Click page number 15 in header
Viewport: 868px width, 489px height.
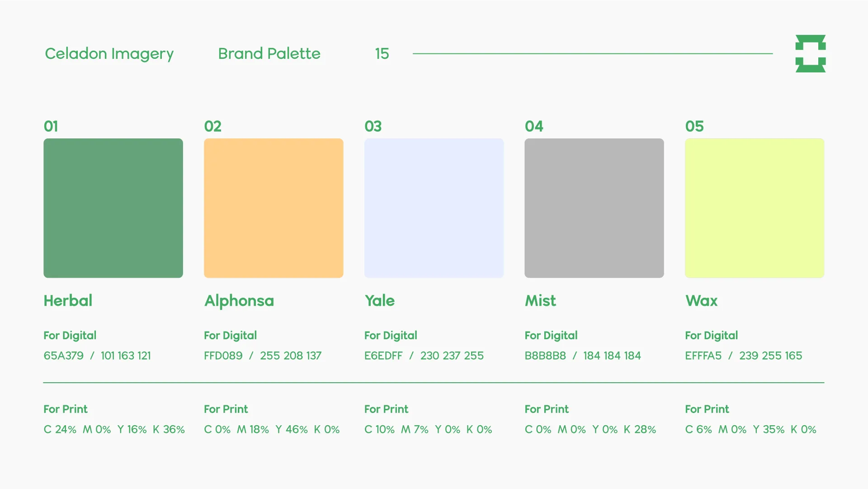[382, 53]
